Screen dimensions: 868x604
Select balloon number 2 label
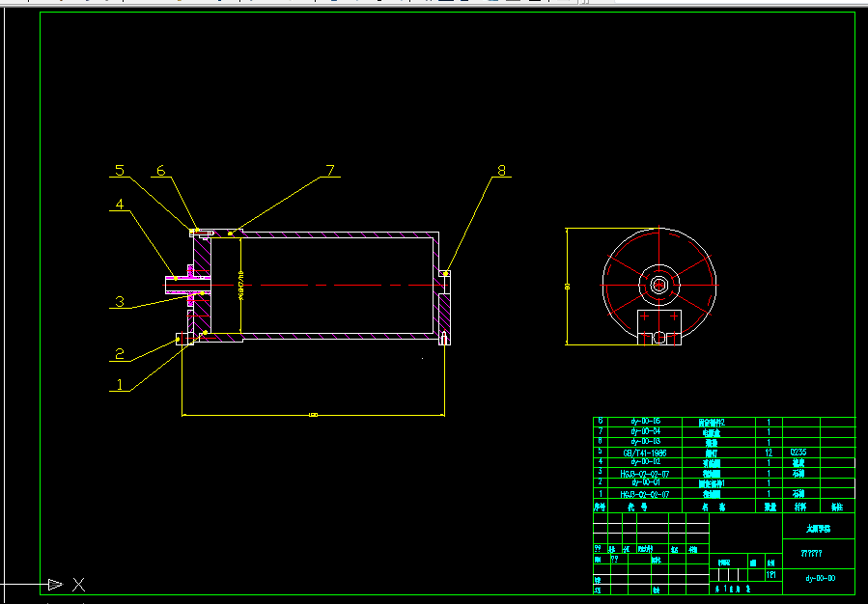click(x=120, y=354)
